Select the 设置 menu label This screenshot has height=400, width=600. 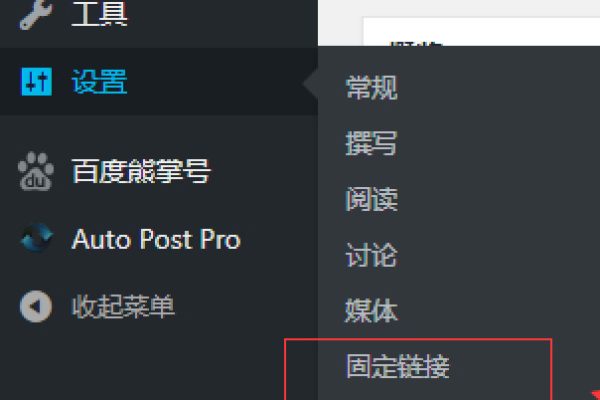(x=99, y=82)
